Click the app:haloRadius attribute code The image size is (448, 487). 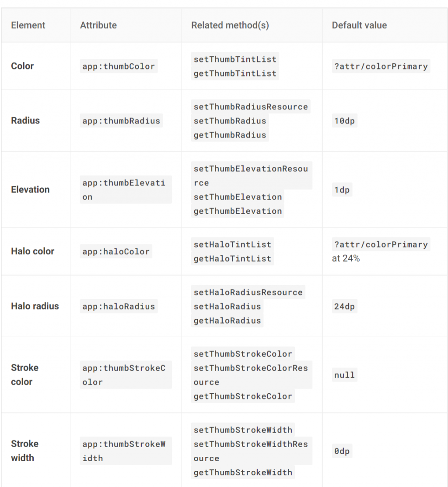pyautogui.click(x=119, y=306)
